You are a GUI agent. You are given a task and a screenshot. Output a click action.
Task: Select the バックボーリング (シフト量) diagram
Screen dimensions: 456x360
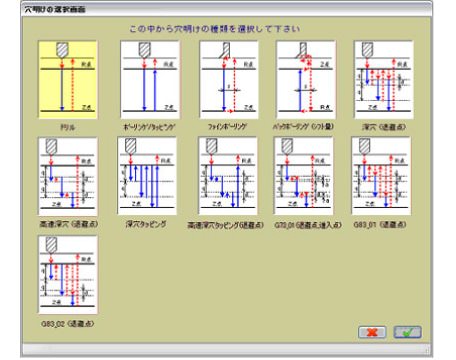pyautogui.click(x=306, y=80)
